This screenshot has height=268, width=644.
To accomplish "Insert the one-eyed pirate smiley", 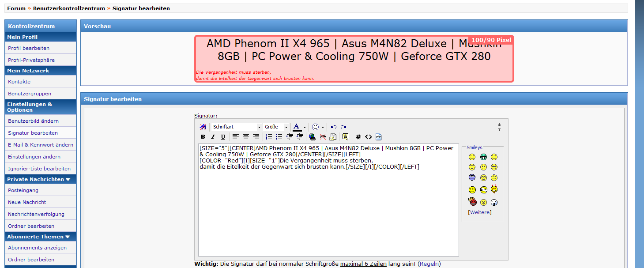I will (483, 190).
